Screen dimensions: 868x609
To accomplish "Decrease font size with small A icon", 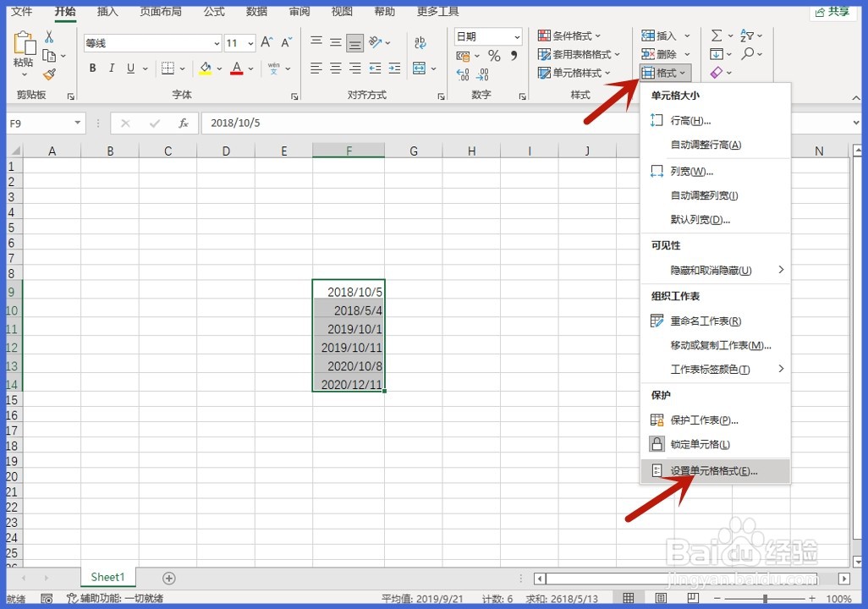I will click(x=286, y=42).
